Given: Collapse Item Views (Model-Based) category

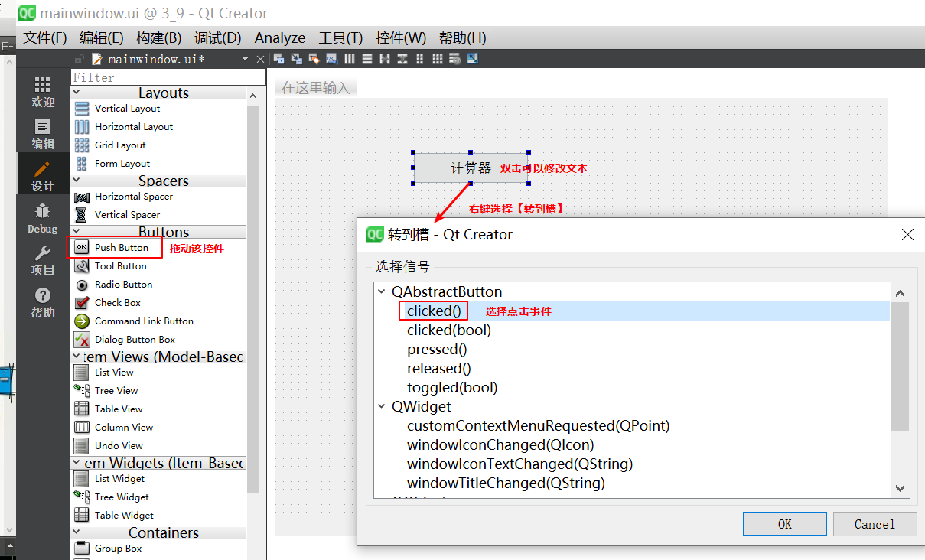Looking at the screenshot, I should [77, 357].
